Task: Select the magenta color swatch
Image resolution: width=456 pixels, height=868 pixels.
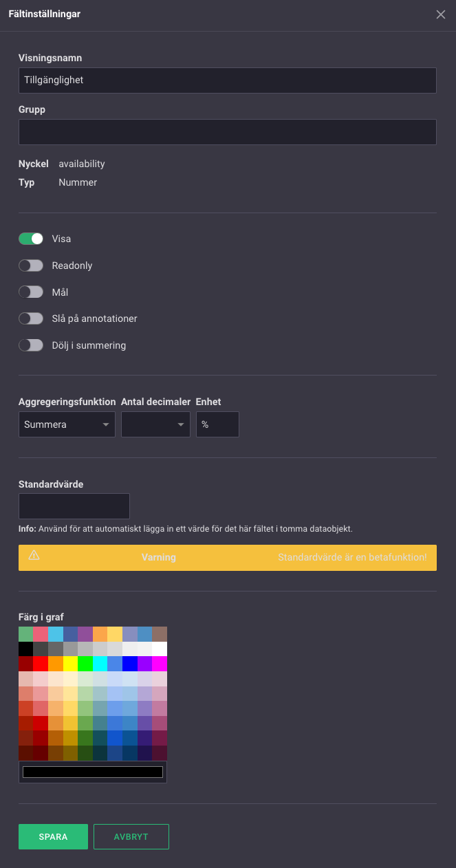Action: pos(160,664)
